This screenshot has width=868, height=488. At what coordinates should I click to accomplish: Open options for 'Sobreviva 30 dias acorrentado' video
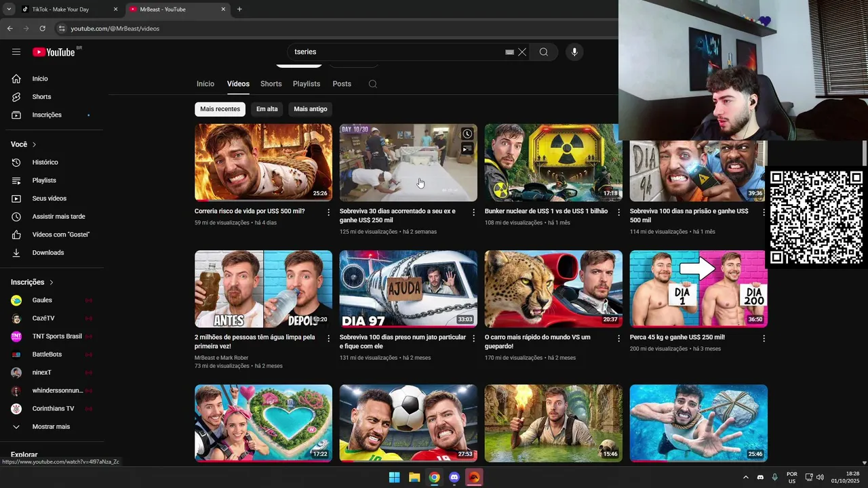474,212
